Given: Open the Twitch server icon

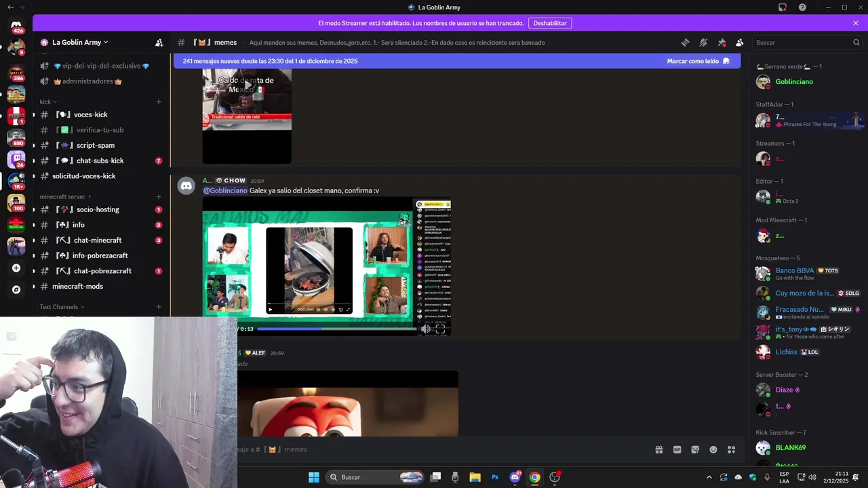Looking at the screenshot, I should click(16, 159).
